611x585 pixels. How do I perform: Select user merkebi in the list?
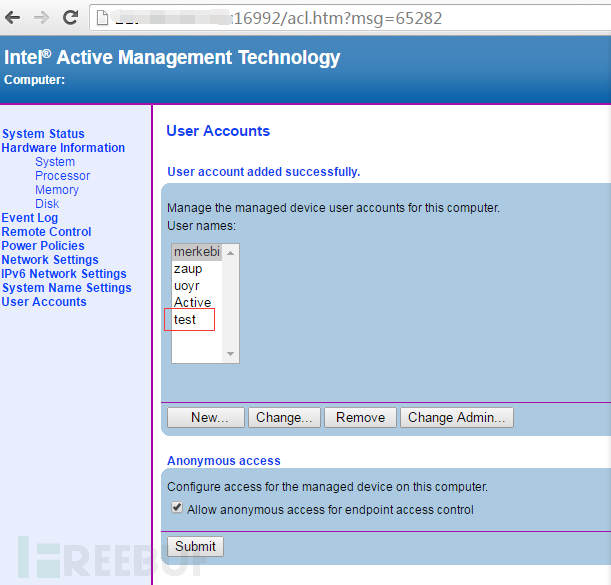(197, 252)
